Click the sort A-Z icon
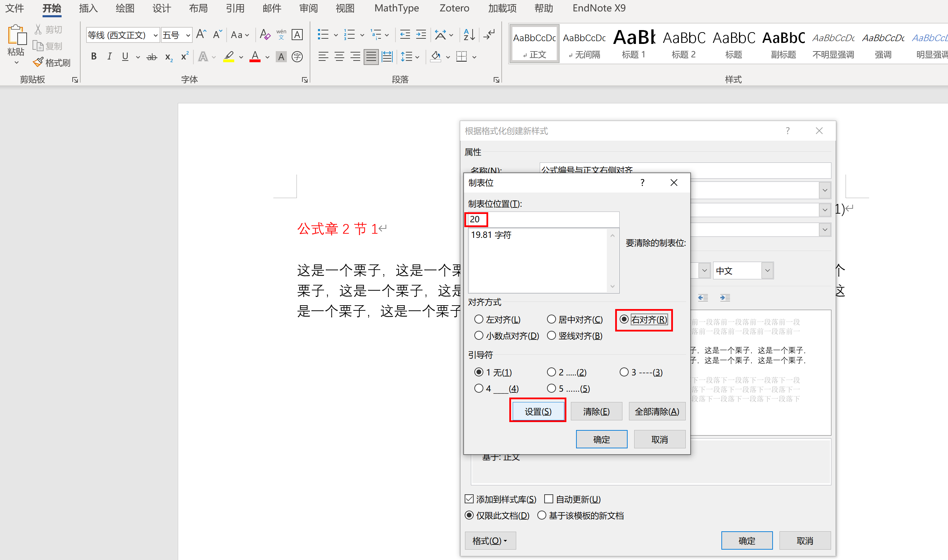 click(469, 35)
